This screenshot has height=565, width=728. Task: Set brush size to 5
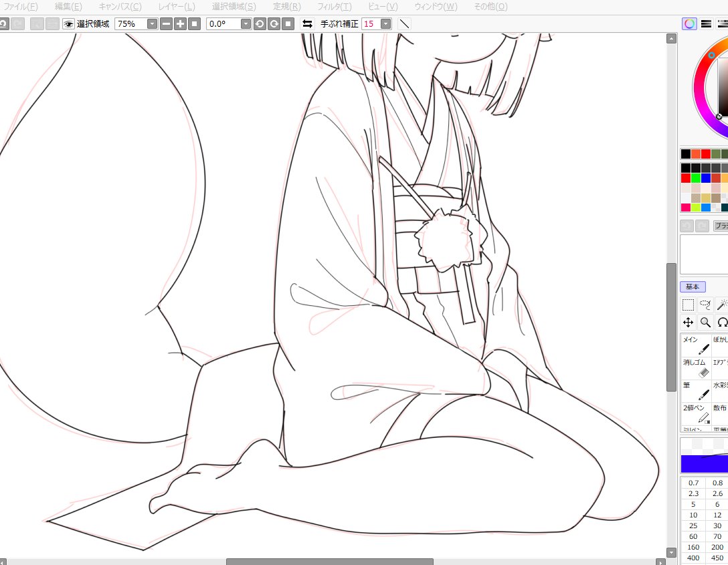[x=693, y=505]
